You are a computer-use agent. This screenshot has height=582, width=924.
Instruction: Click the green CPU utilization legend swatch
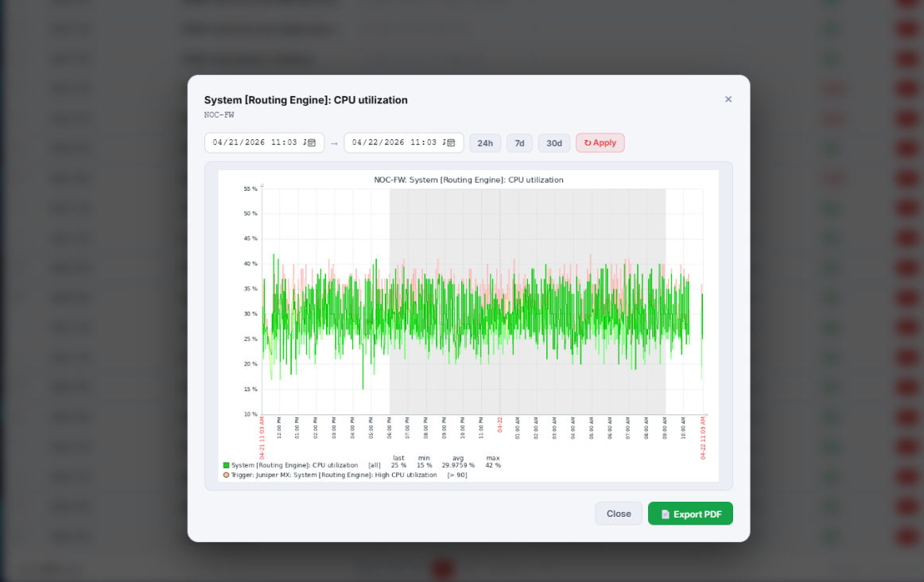click(227, 465)
